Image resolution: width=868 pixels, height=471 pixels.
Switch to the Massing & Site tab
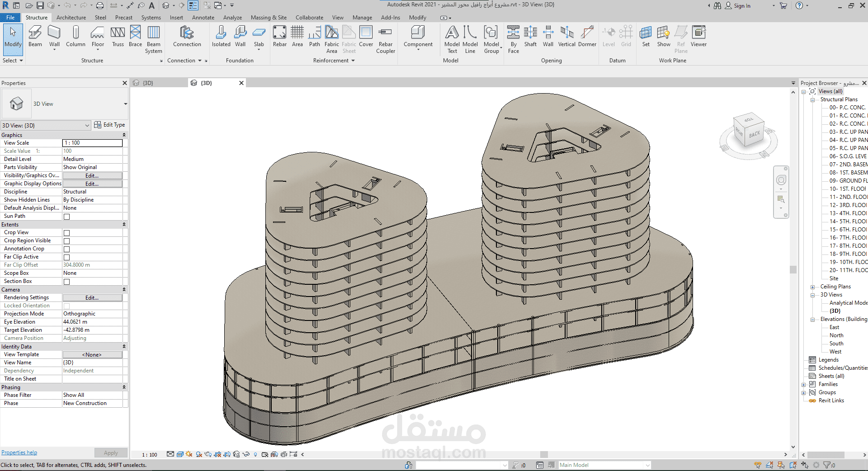pos(269,18)
